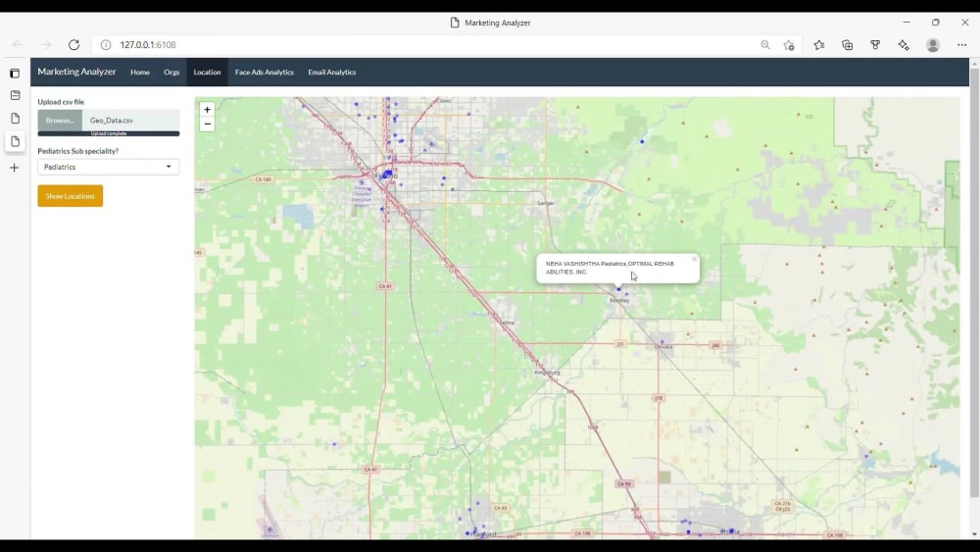Click the Pediatrics Sub speciality? label
The image size is (980, 552).
tap(78, 151)
